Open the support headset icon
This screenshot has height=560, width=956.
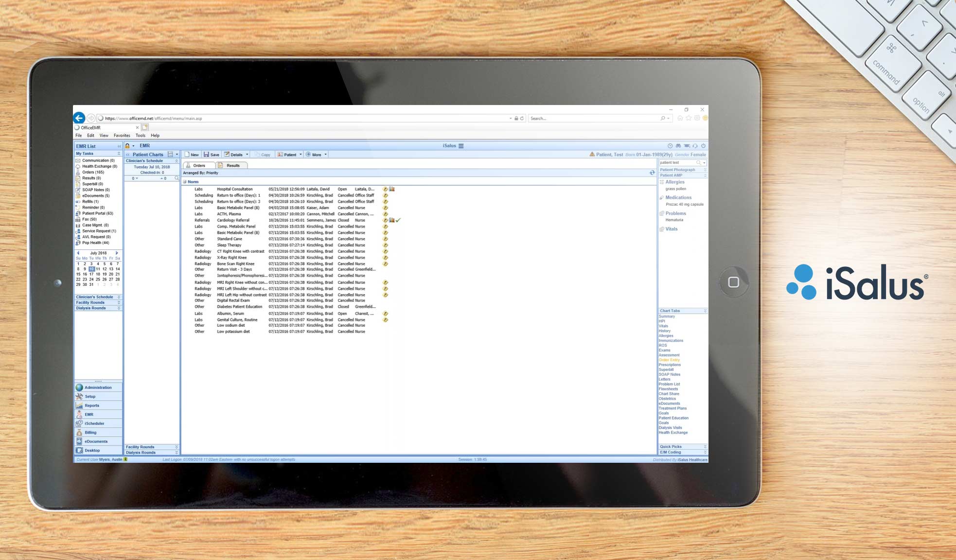695,146
